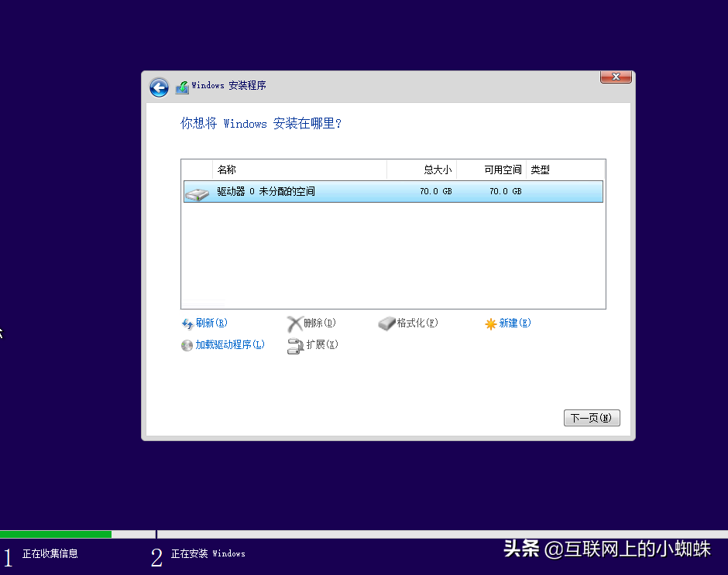728x575 pixels.
Task: Choose the 新建(E) link to create a partition
Action: coord(515,323)
